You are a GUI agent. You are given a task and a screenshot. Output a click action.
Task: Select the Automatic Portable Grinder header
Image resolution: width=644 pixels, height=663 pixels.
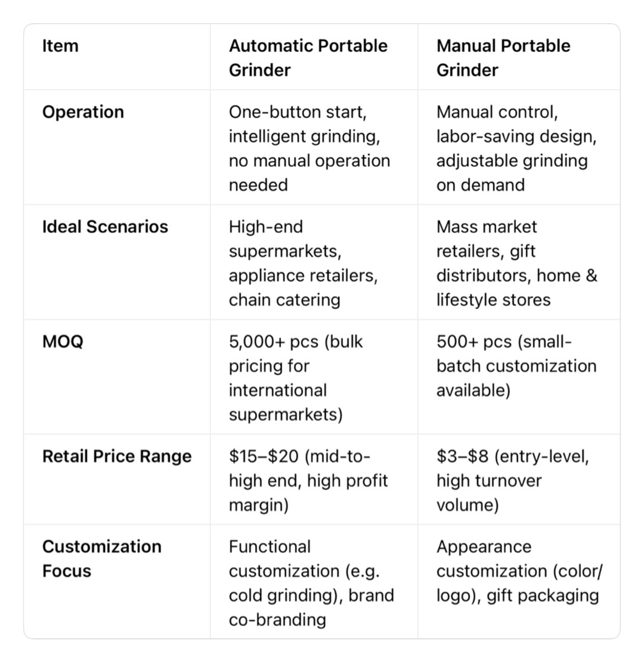coord(308,58)
